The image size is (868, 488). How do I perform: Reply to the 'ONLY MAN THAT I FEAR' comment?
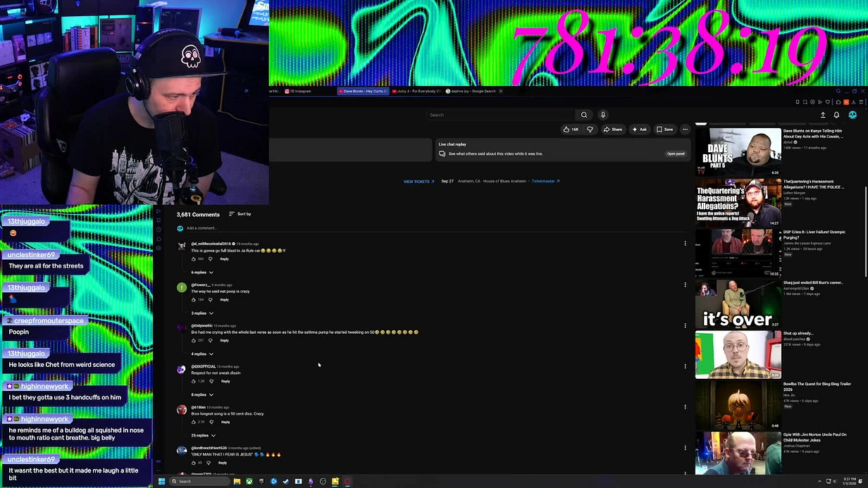tap(223, 463)
